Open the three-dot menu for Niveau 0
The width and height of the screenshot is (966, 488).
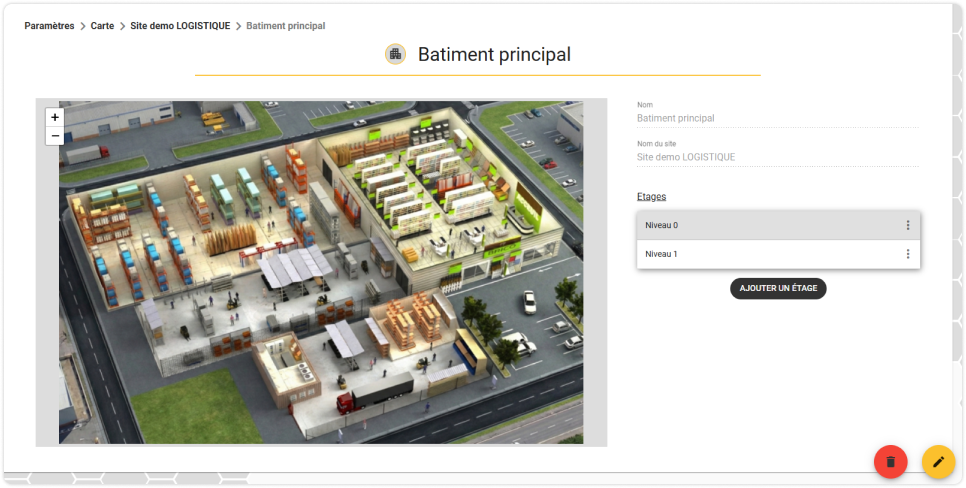coord(907,226)
